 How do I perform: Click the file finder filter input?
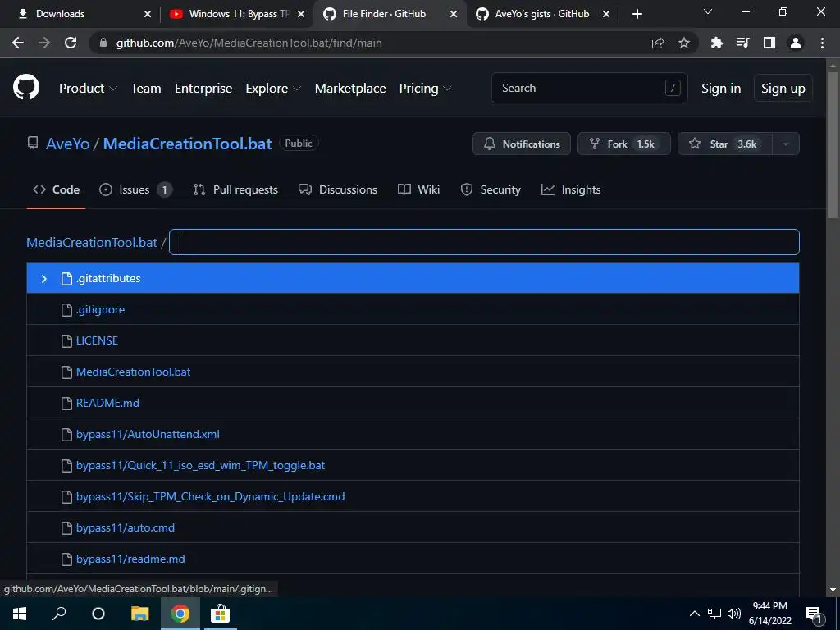point(484,242)
